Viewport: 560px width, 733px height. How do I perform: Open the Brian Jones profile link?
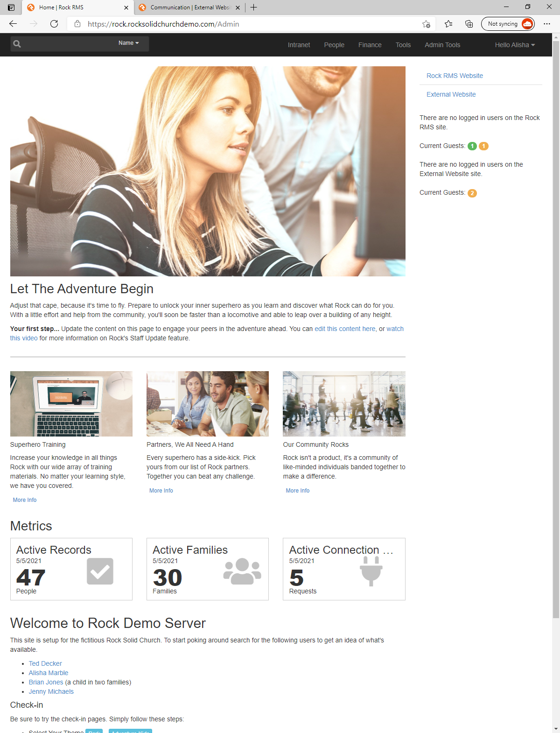click(46, 682)
